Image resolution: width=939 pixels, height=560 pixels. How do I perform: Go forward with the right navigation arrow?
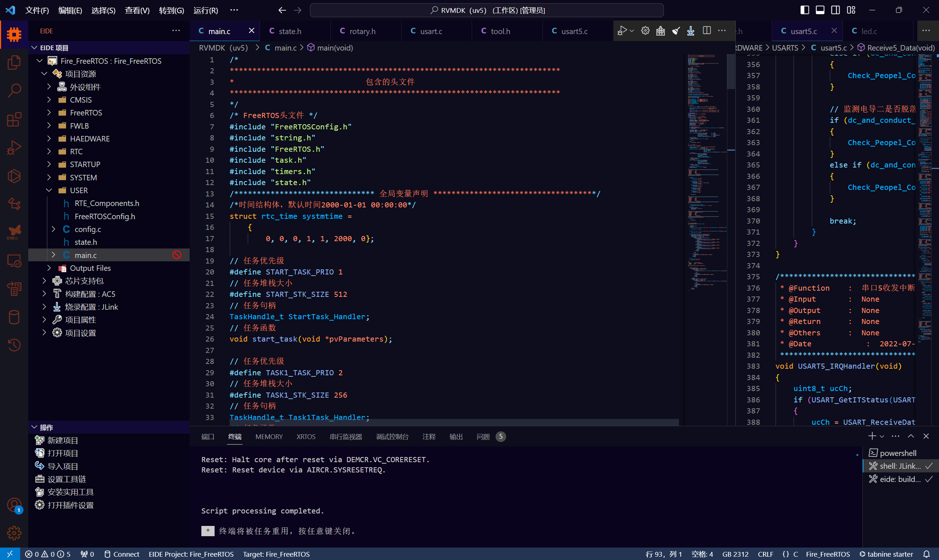point(297,10)
